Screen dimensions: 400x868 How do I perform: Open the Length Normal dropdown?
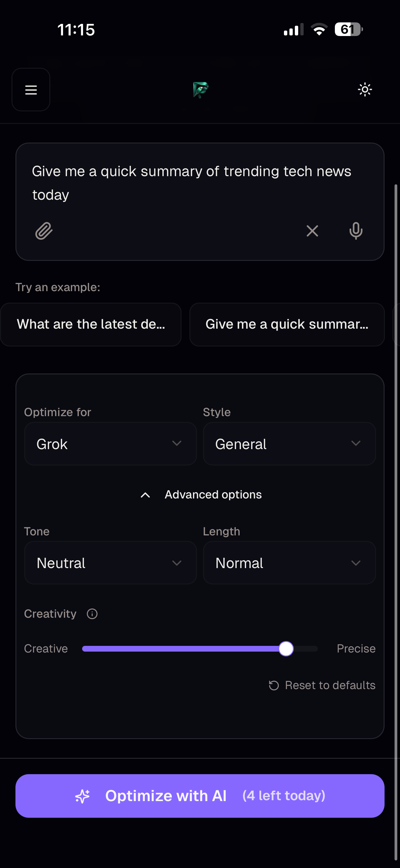tap(289, 563)
